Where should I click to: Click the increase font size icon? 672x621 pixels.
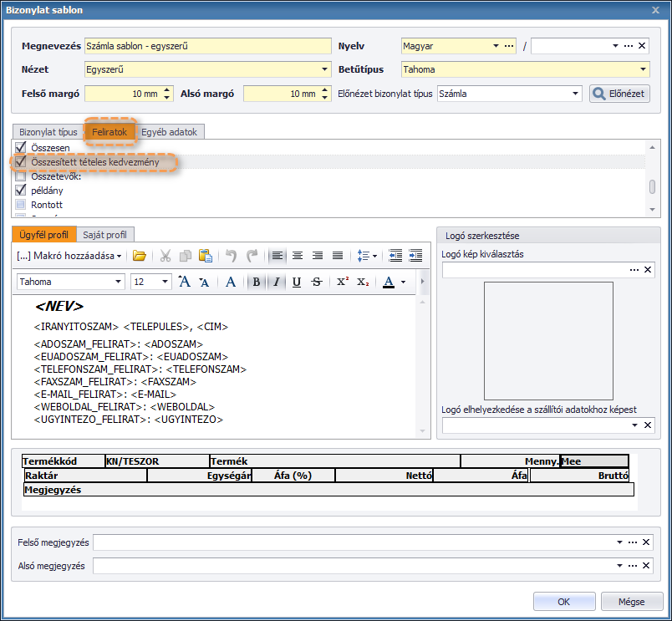click(x=185, y=283)
